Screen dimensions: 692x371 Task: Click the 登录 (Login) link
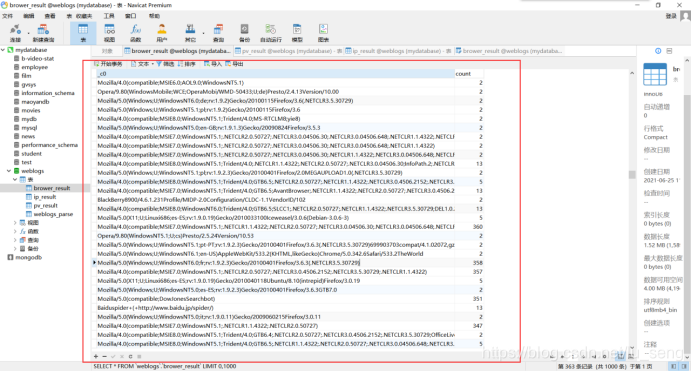point(671,16)
